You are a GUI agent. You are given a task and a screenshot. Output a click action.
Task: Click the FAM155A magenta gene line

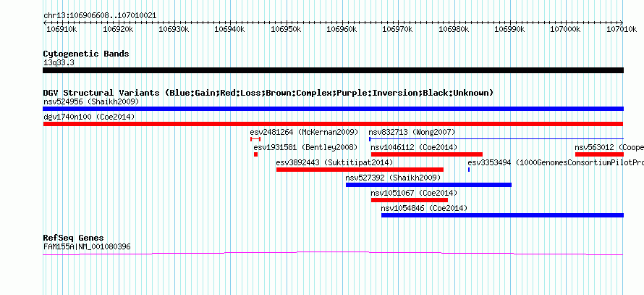coord(333,253)
